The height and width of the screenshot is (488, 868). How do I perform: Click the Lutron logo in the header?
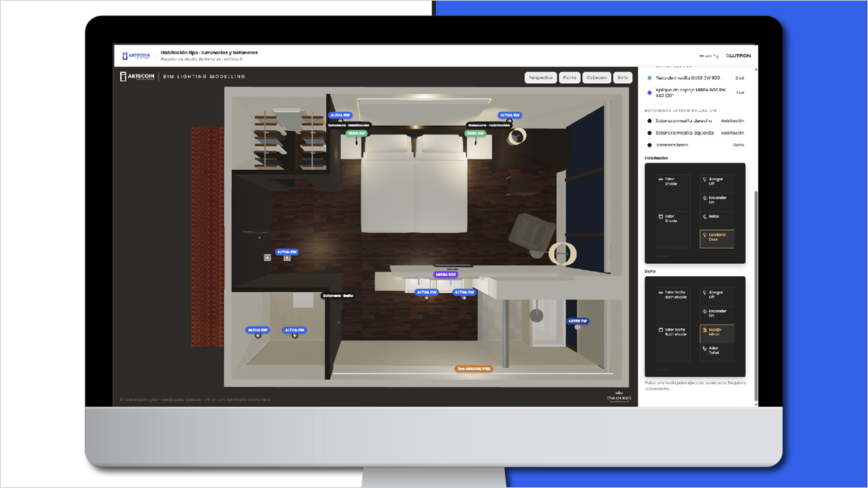pos(737,56)
